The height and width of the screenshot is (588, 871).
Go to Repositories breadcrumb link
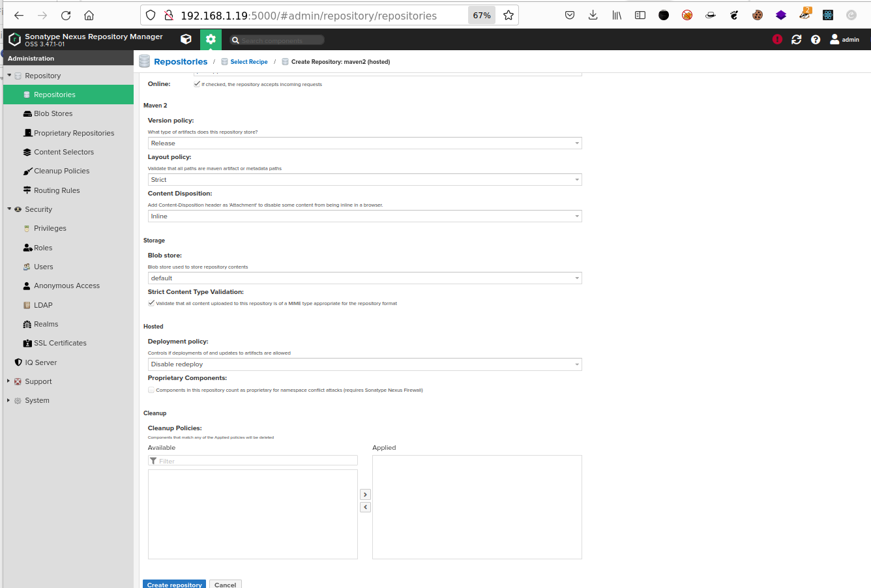pyautogui.click(x=181, y=62)
